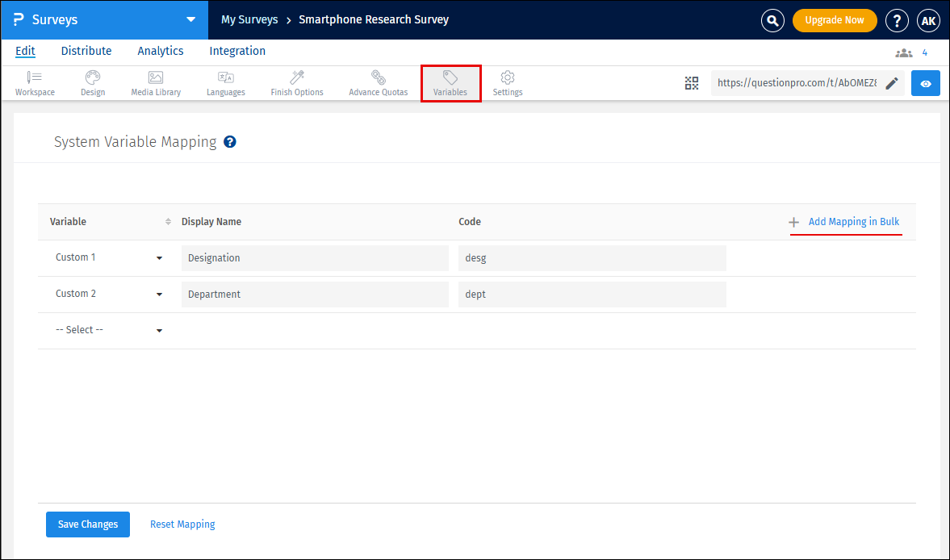Viewport: 950px width, 560px height.
Task: Click the Save Changes button
Action: (x=88, y=524)
